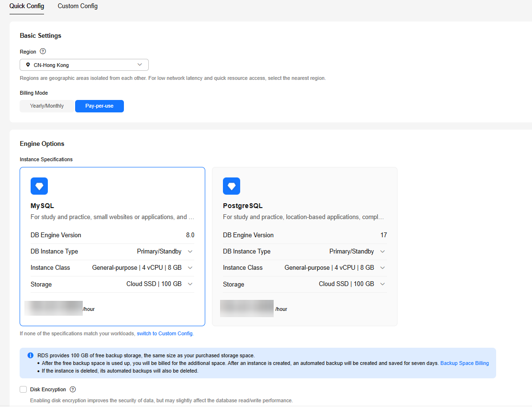Select Pay-per-use billing mode
The image size is (532, 408).
pyautogui.click(x=100, y=106)
